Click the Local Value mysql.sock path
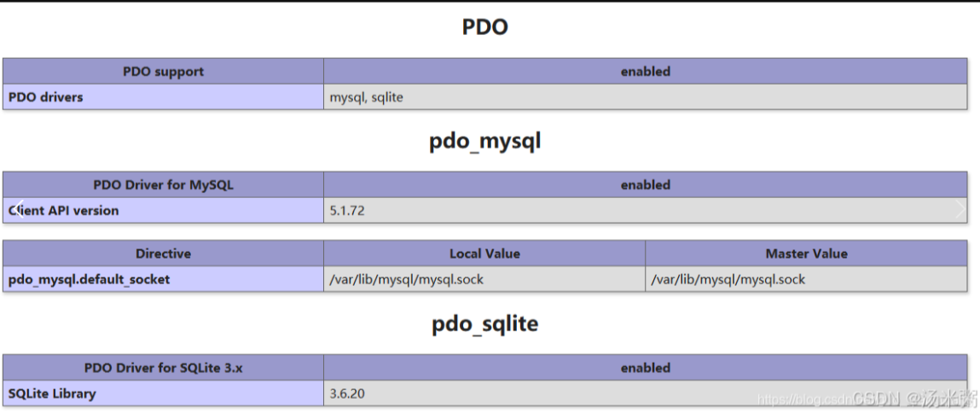Screen dimensions: 980x414 pyautogui.click(x=407, y=279)
